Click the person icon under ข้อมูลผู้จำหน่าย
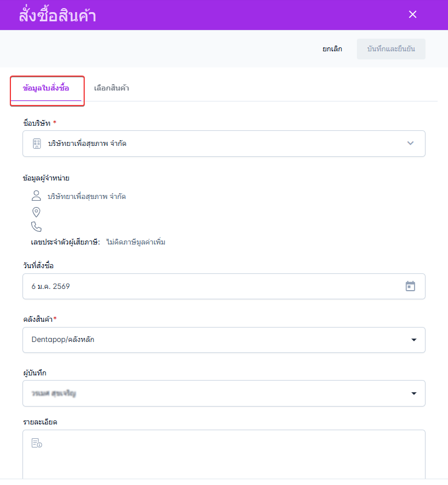Viewport: 448px width, 485px height. click(x=36, y=196)
